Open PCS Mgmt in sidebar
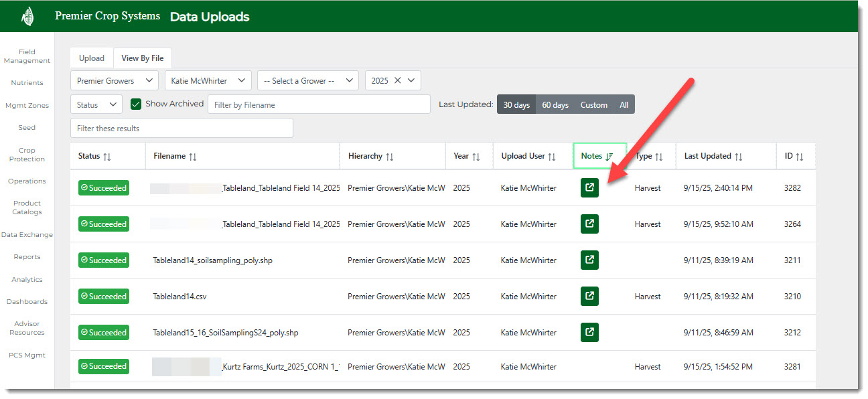The height and width of the screenshot is (399, 868). [x=27, y=355]
